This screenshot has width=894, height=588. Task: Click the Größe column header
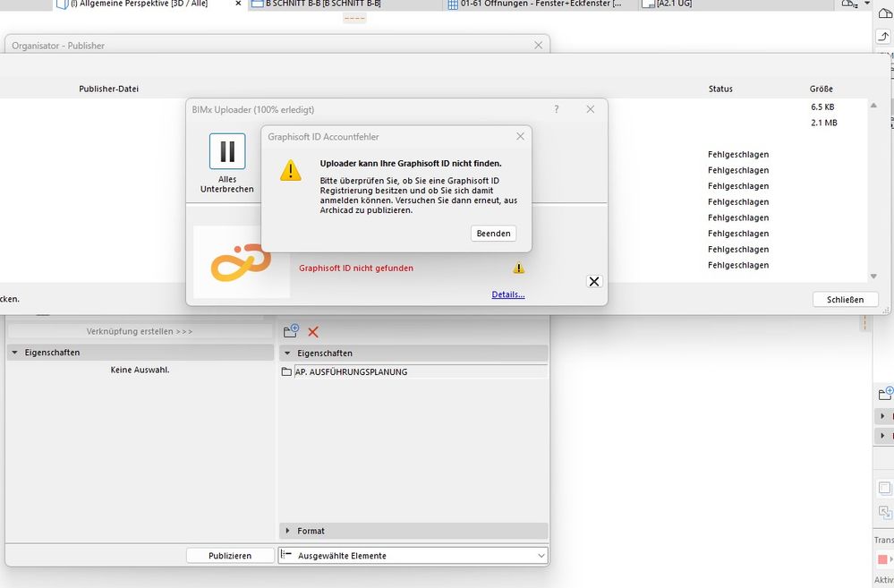[x=821, y=89]
